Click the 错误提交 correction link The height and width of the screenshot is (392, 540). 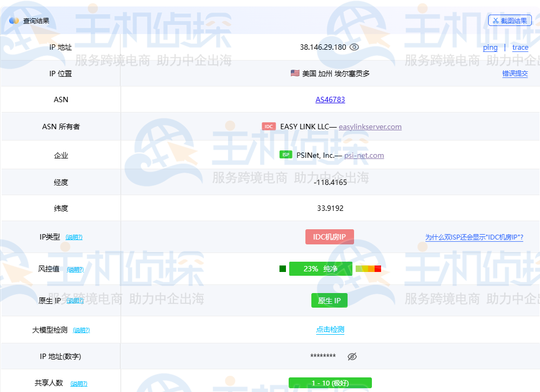516,74
